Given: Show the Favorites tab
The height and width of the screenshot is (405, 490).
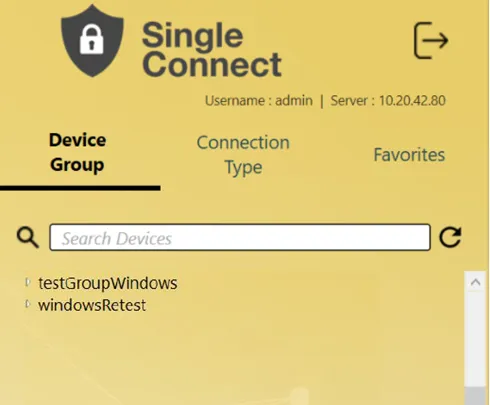Looking at the screenshot, I should [409, 155].
